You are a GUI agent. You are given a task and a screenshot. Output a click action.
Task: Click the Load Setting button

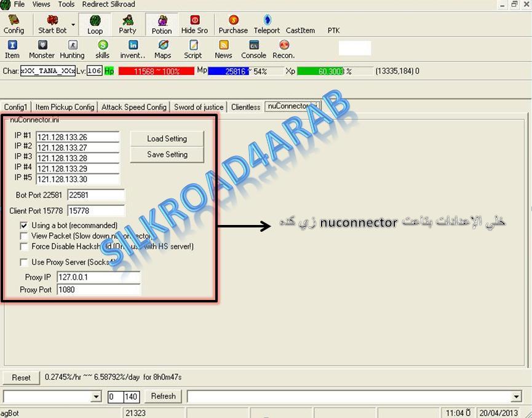click(x=167, y=139)
